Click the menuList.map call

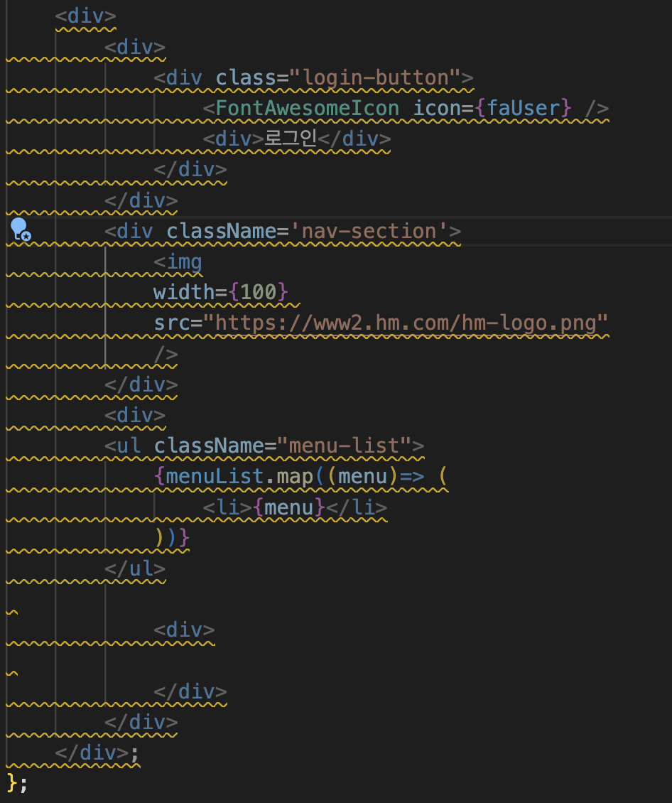(x=239, y=477)
